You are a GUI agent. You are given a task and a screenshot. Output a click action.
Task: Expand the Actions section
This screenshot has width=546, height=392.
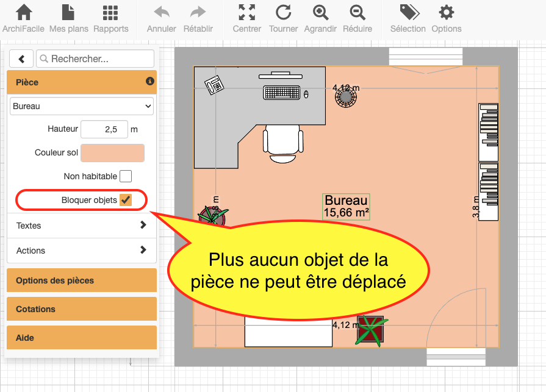(x=81, y=251)
